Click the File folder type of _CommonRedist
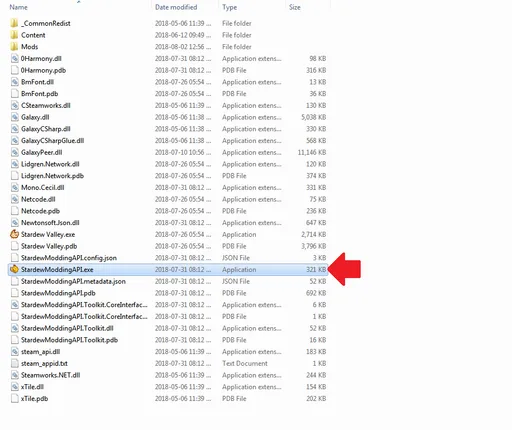 click(x=237, y=23)
